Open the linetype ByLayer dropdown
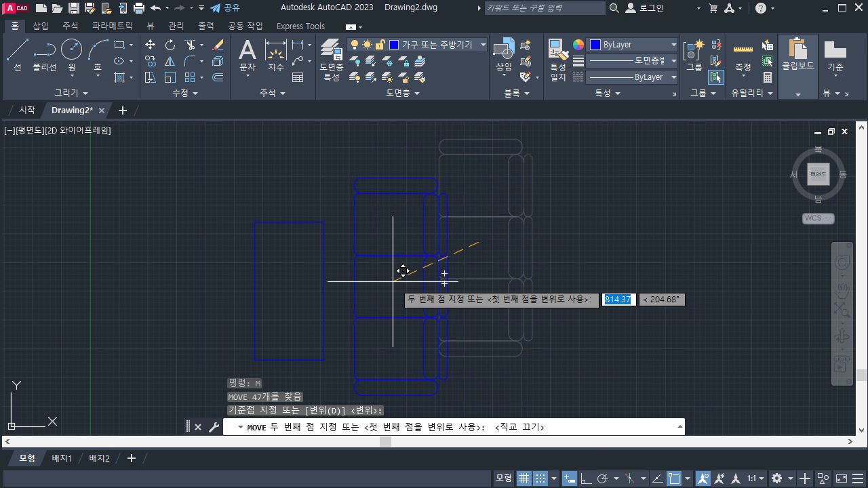868x488 pixels. [632, 77]
